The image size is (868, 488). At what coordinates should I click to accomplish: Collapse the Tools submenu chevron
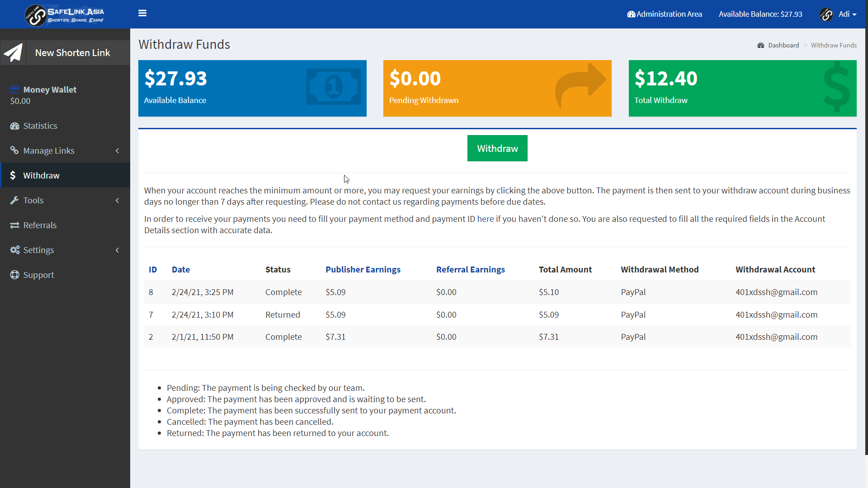click(118, 200)
